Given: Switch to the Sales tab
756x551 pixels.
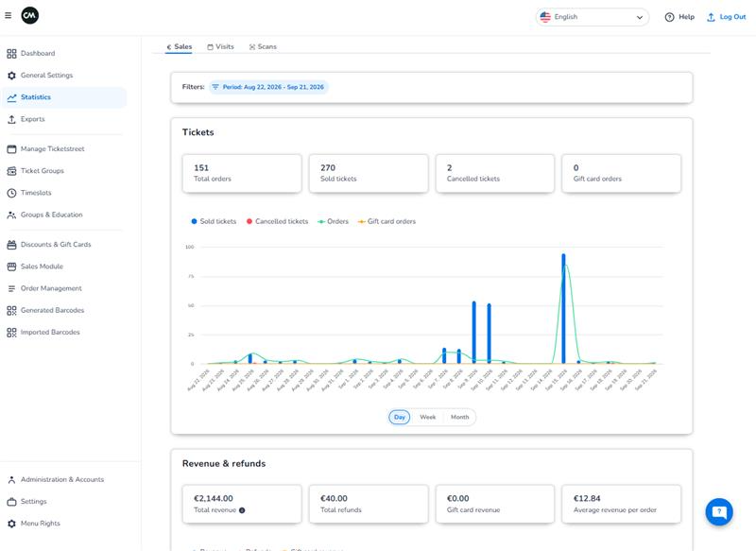Looking at the screenshot, I should pyautogui.click(x=179, y=46).
